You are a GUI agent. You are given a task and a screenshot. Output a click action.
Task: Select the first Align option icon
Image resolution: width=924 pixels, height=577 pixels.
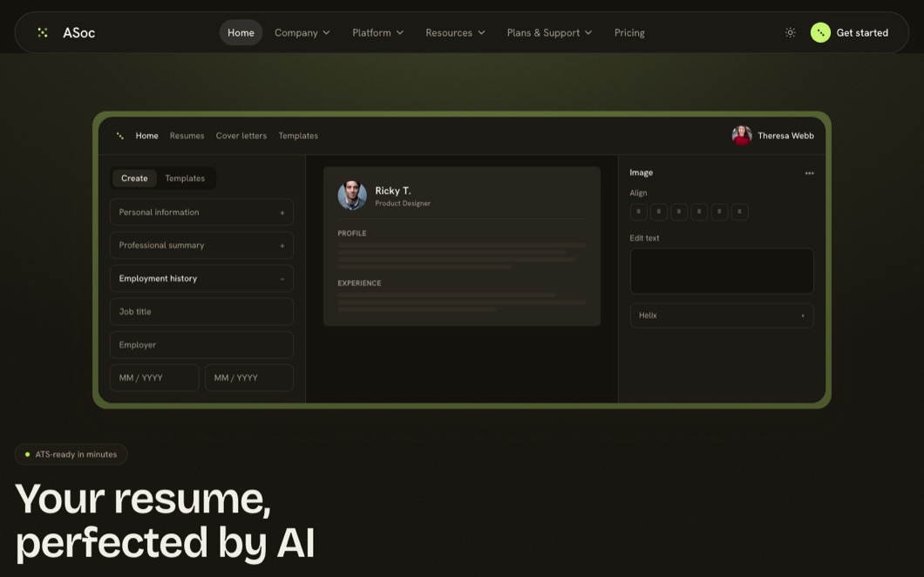pyautogui.click(x=638, y=212)
